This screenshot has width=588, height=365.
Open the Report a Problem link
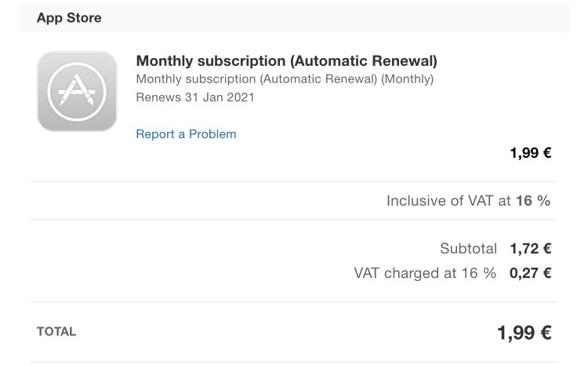[186, 134]
